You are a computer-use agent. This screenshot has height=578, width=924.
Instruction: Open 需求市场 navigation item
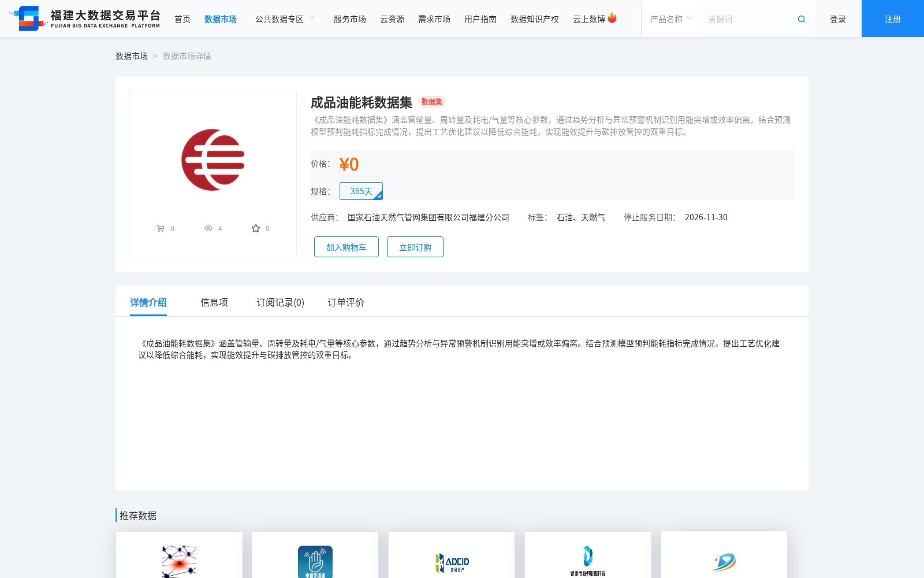[x=434, y=19]
